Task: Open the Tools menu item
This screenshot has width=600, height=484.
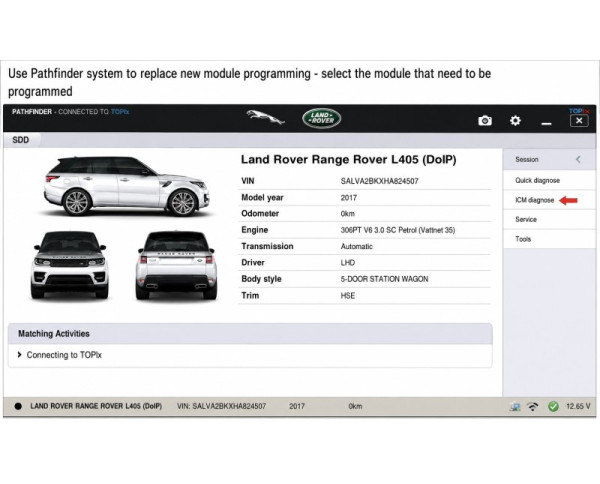Action: (549, 239)
